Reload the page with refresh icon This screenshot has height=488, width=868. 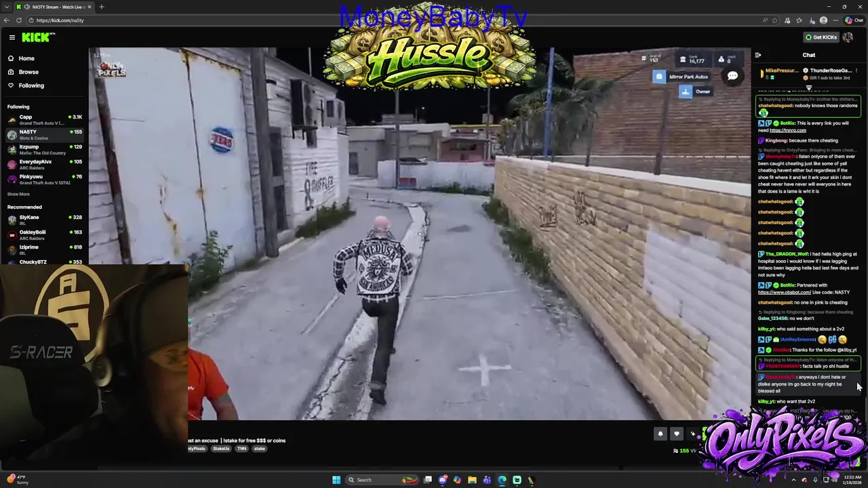point(19,20)
